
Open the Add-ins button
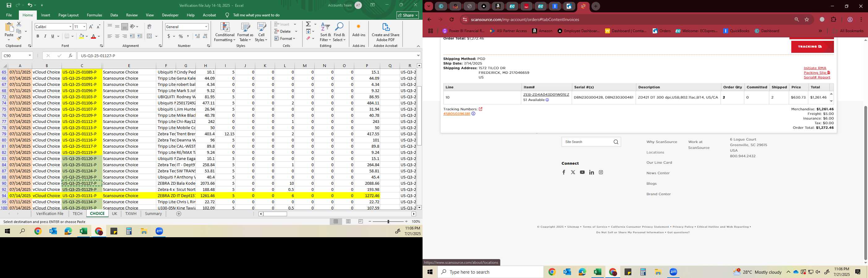359,30
